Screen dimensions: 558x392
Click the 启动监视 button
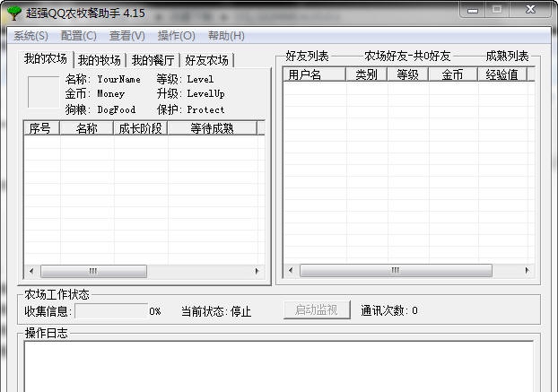(317, 309)
